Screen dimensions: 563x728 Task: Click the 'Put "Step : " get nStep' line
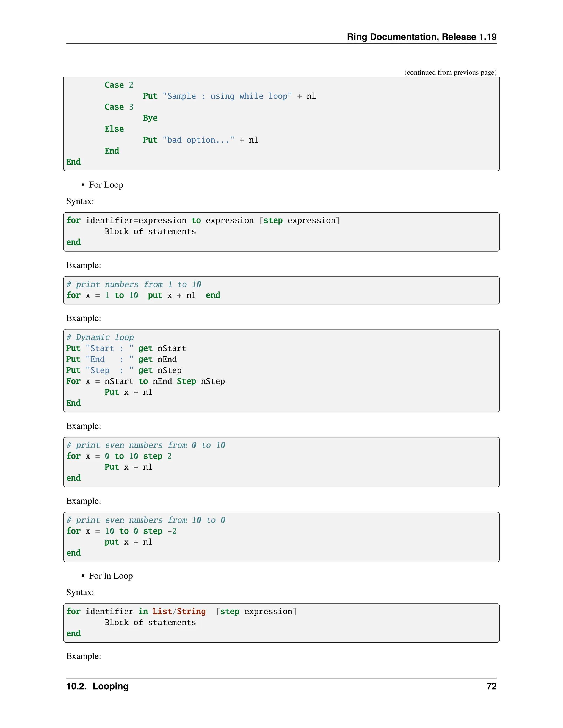coord(124,370)
